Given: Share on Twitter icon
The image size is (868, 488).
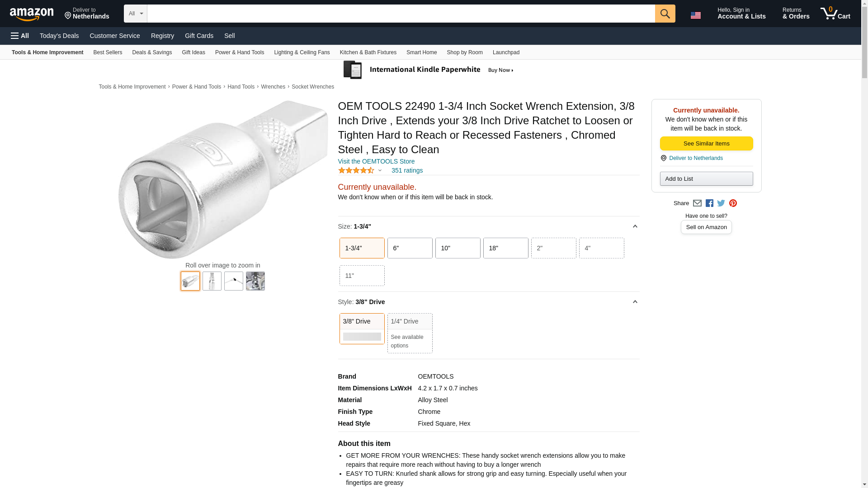Looking at the screenshot, I should coord(721,203).
